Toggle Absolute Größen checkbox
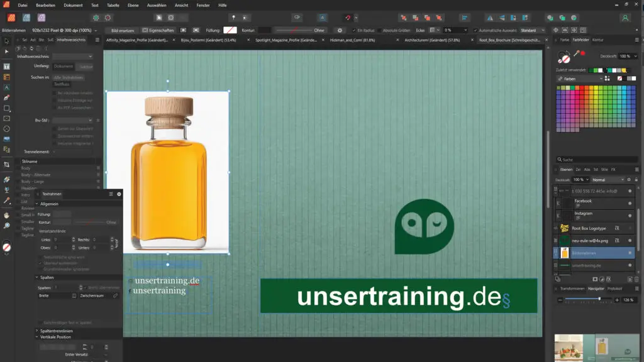The image size is (644, 362). (x=380, y=30)
